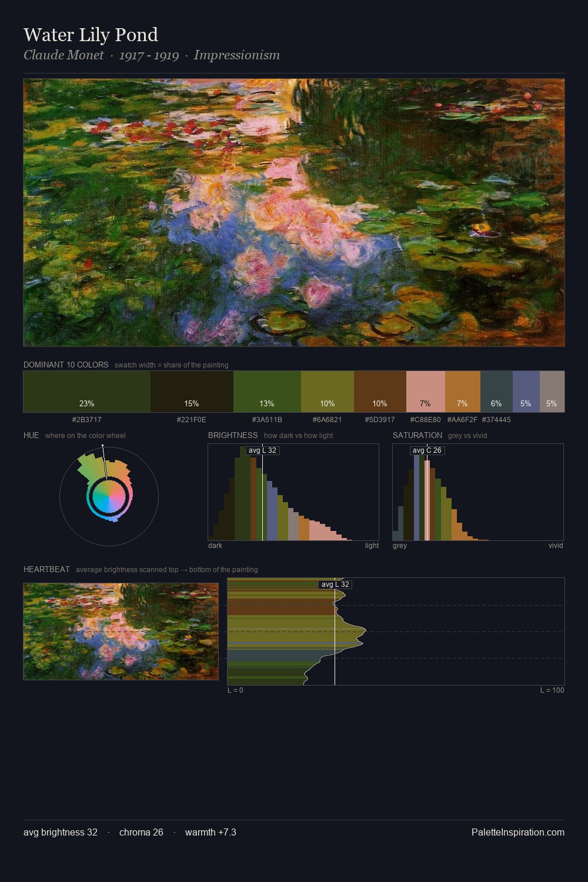Viewport: 588px width, 882px height.
Task: Click the 'L = 0' axis label
Action: pyautogui.click(x=235, y=690)
